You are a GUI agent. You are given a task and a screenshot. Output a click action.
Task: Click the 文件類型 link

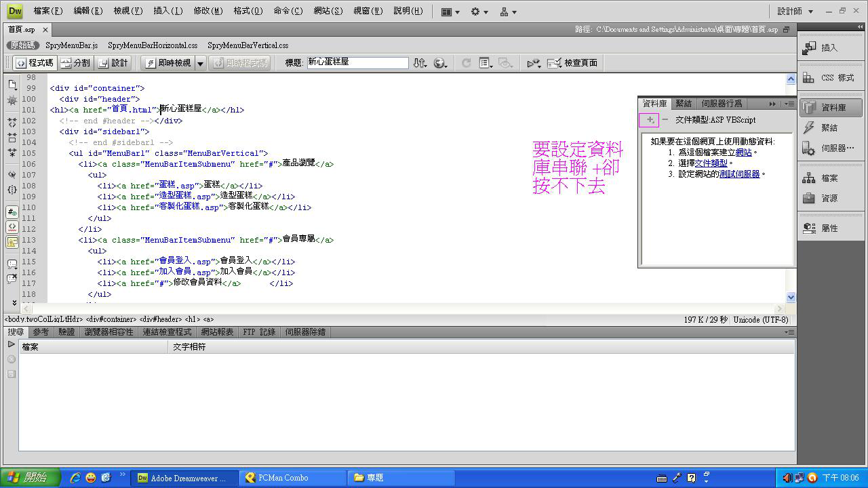711,163
